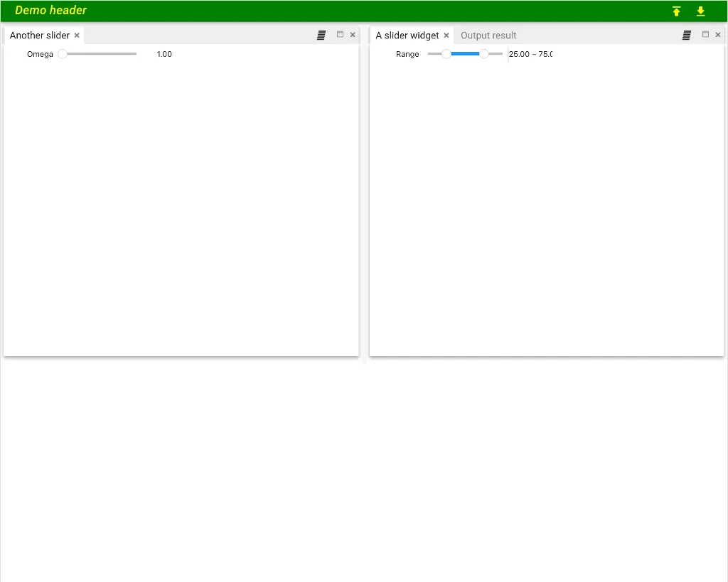Viewport: 728px width, 582px height.
Task: Click the middle of the Omega slider track
Action: click(x=100, y=54)
